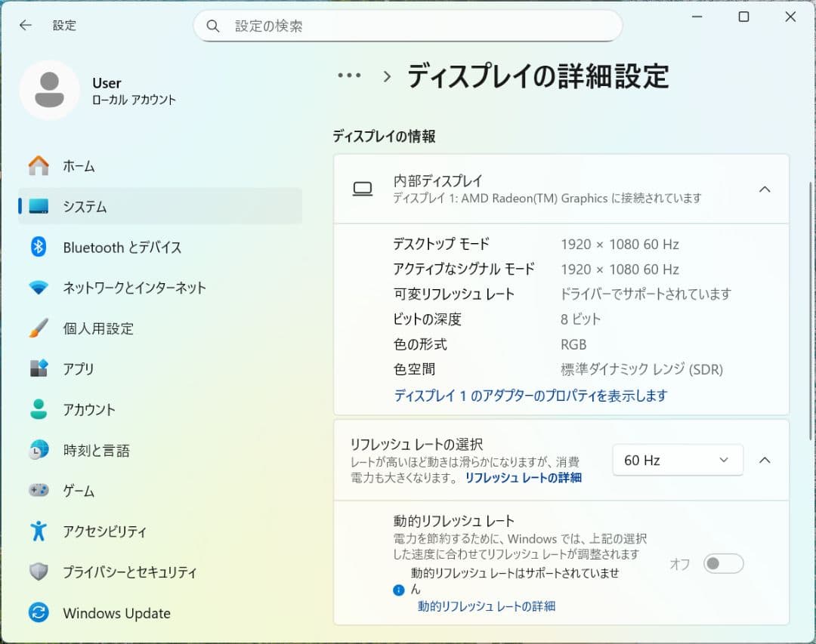816x644 pixels.
Task: Click the リフレッシュ レートの詳細 link
Action: tap(523, 478)
